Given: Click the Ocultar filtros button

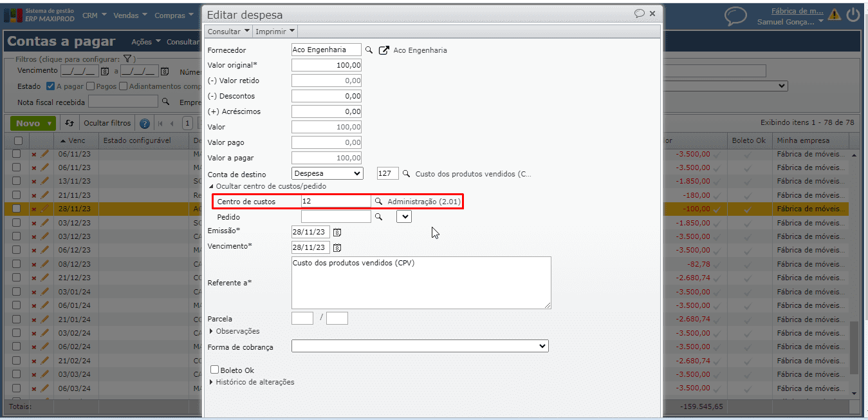Looking at the screenshot, I should pyautogui.click(x=107, y=123).
